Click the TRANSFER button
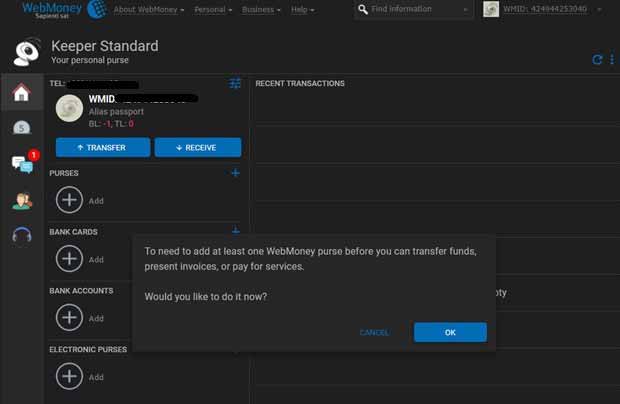The height and width of the screenshot is (404, 620). (x=103, y=147)
